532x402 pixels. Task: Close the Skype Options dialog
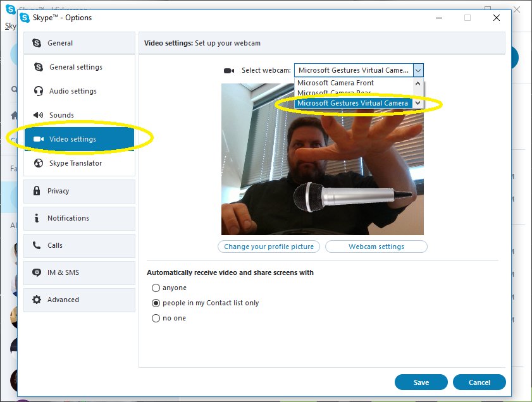[x=497, y=18]
